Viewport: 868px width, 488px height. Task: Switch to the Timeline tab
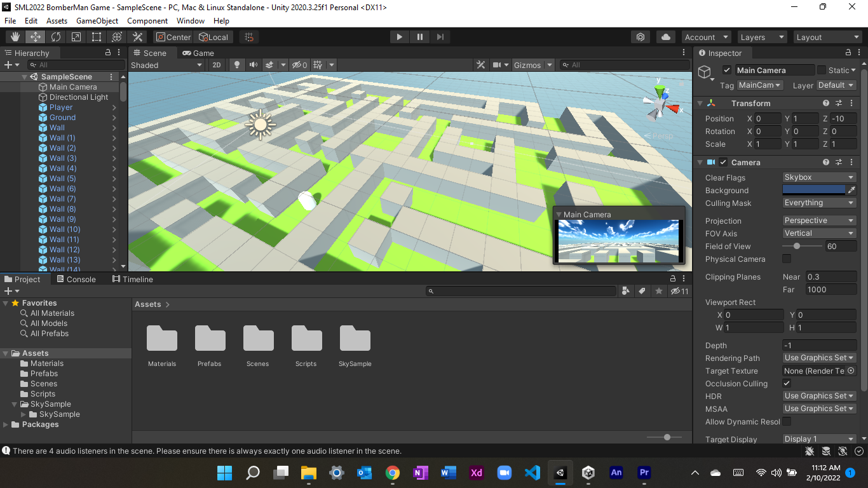(132, 279)
